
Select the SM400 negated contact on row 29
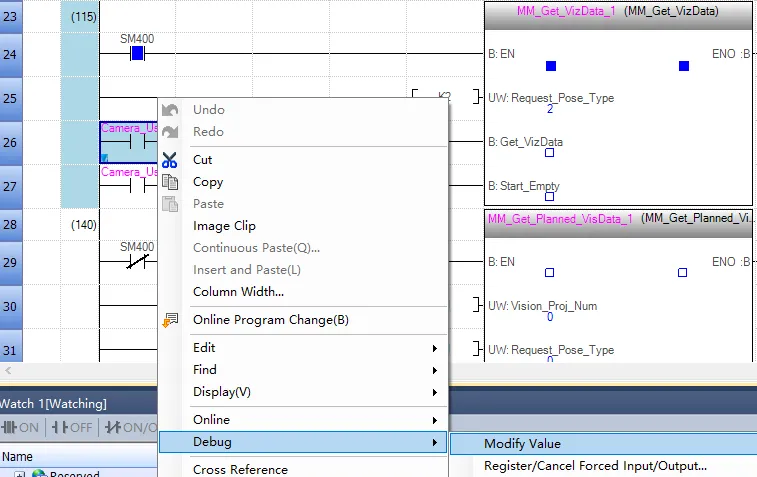pyautogui.click(x=138, y=262)
